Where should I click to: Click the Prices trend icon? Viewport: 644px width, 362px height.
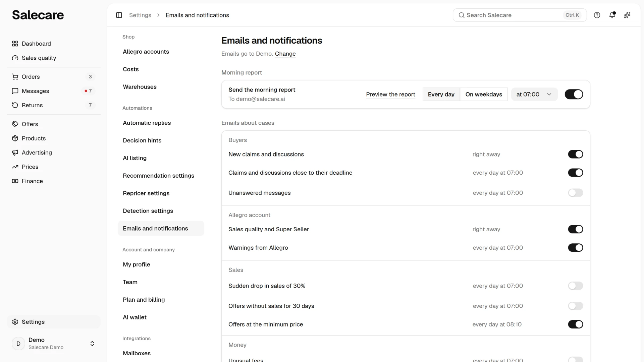tap(15, 167)
